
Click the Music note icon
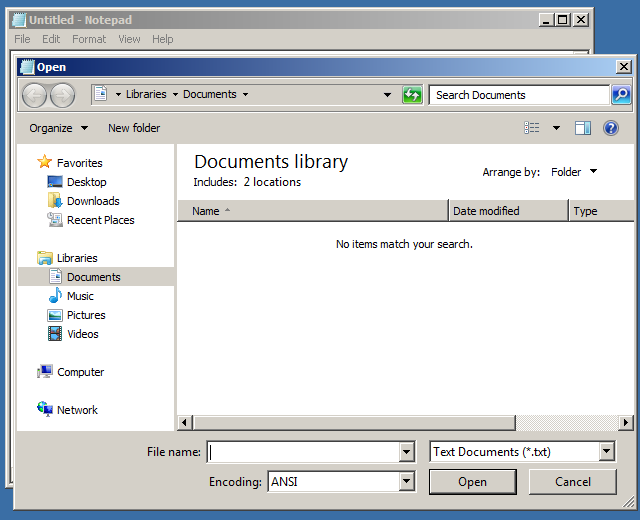[x=55, y=295]
